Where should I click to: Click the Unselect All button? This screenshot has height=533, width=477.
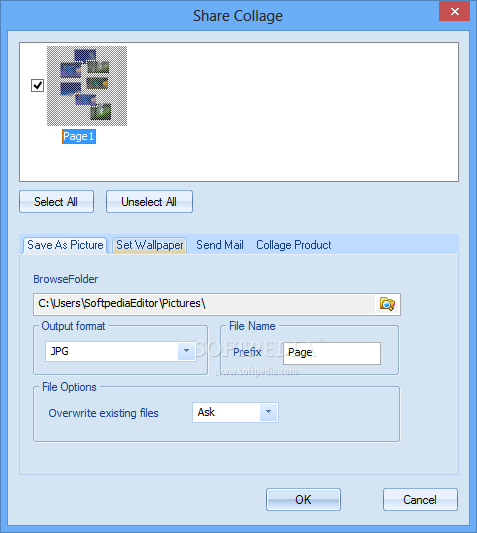pyautogui.click(x=149, y=202)
